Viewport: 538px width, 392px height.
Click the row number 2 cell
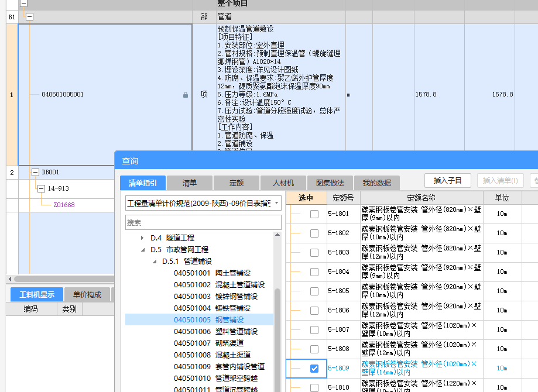tap(12, 173)
